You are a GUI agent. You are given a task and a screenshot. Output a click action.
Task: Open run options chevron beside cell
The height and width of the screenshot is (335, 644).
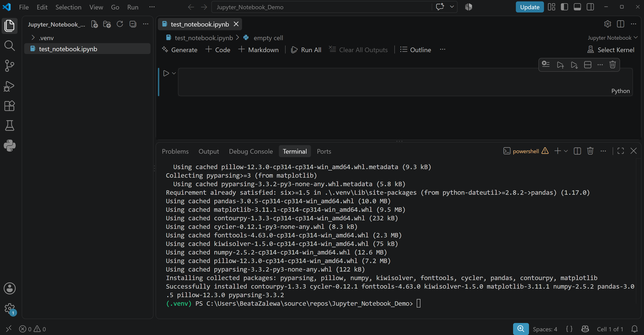(x=174, y=73)
